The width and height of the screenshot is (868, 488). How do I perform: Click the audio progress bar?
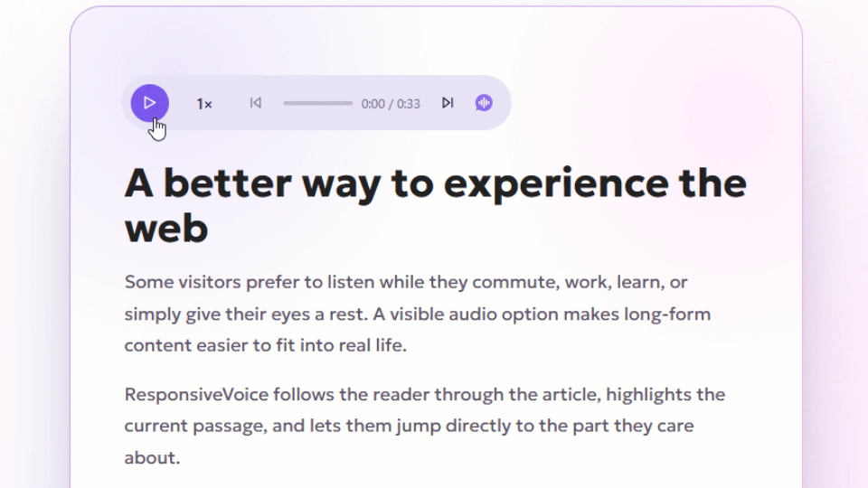click(317, 103)
